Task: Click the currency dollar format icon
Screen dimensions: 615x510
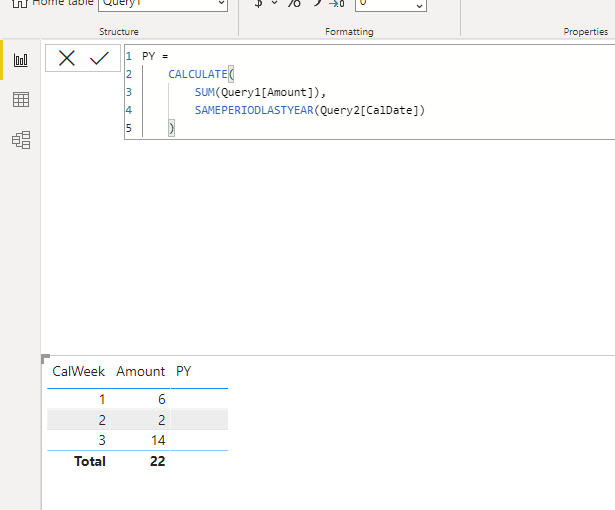Action: click(x=258, y=3)
